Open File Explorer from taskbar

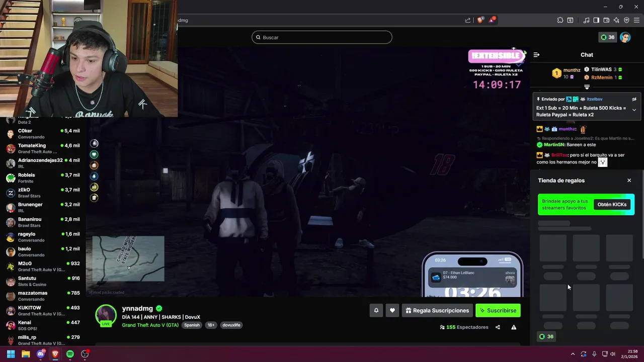(x=26, y=354)
